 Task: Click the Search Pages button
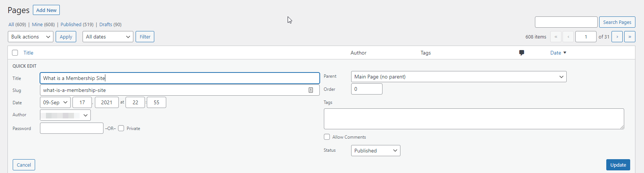click(x=617, y=22)
